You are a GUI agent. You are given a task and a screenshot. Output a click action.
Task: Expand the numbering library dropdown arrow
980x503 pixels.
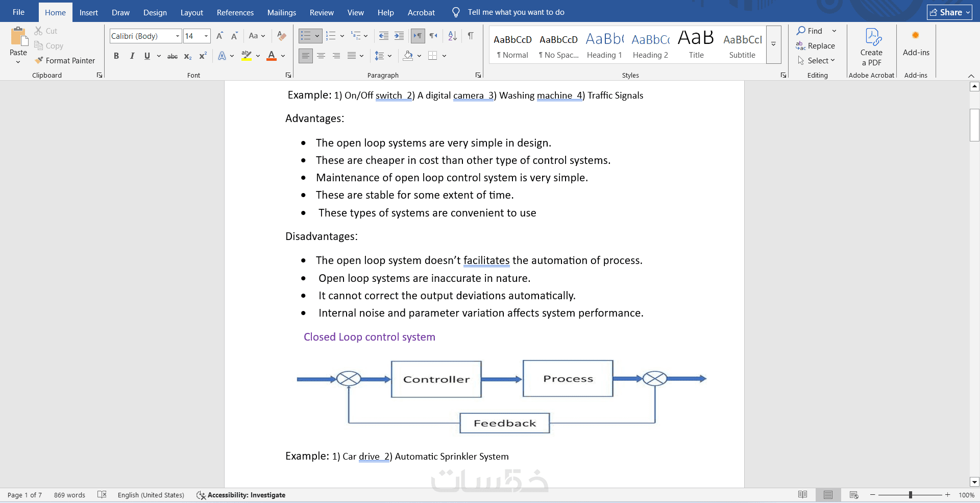[x=342, y=36]
